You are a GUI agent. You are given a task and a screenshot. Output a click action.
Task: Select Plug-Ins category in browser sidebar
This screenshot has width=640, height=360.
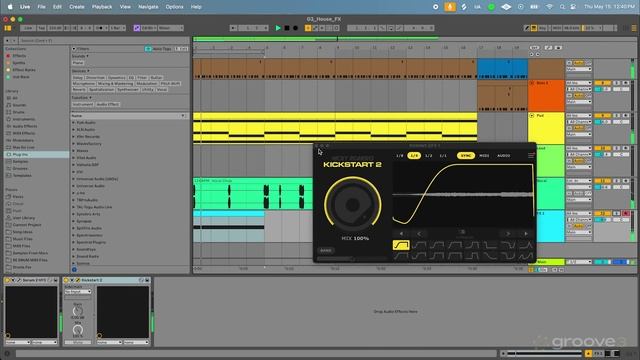37,155
